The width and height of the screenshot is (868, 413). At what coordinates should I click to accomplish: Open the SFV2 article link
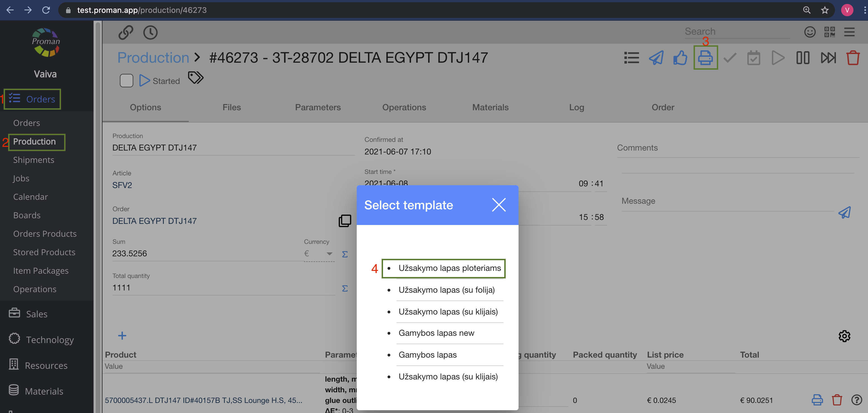pos(122,185)
